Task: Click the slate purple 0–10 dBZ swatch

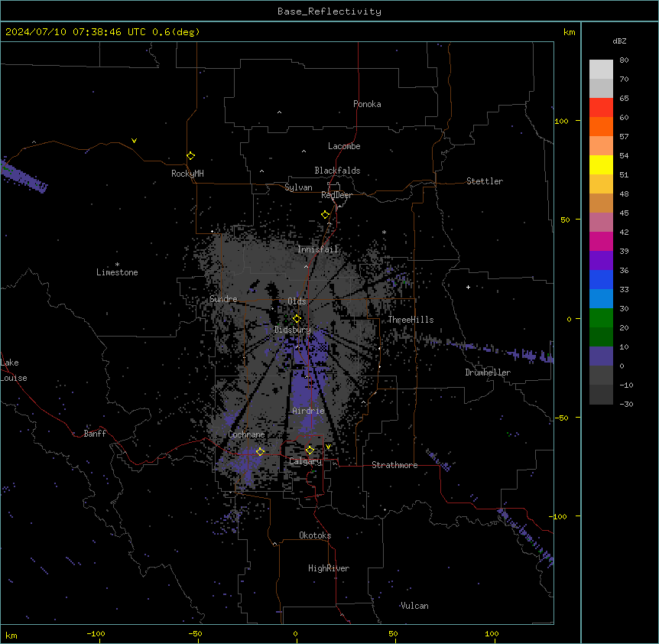Action: (x=601, y=356)
